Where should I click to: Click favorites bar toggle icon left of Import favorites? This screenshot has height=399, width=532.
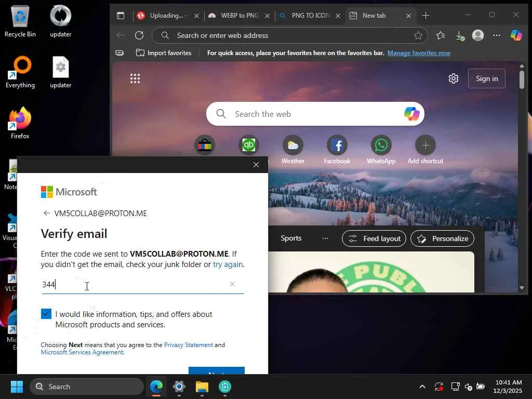(119, 53)
